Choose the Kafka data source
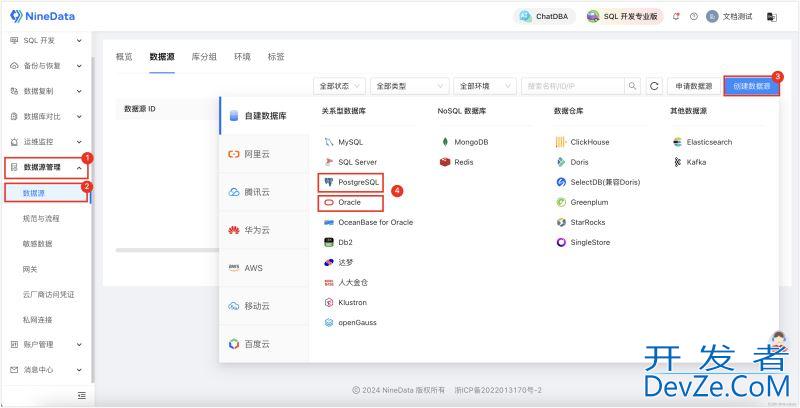The width and height of the screenshot is (800, 408). pos(689,162)
